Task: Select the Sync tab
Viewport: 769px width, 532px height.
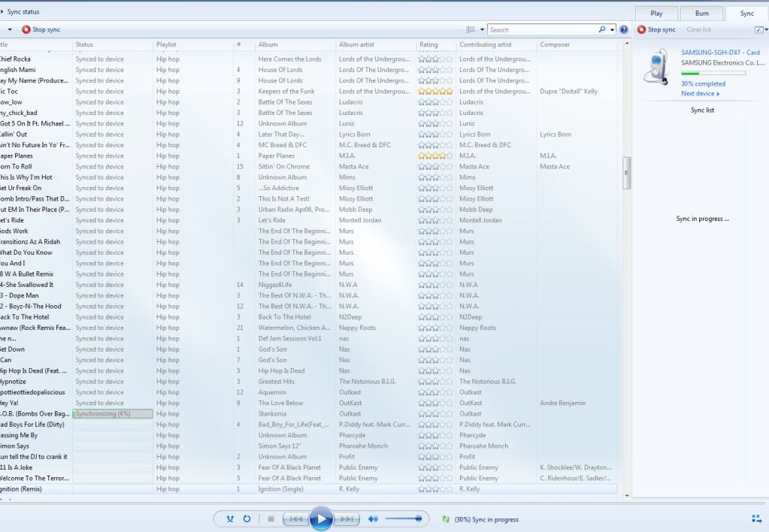Action: [747, 14]
